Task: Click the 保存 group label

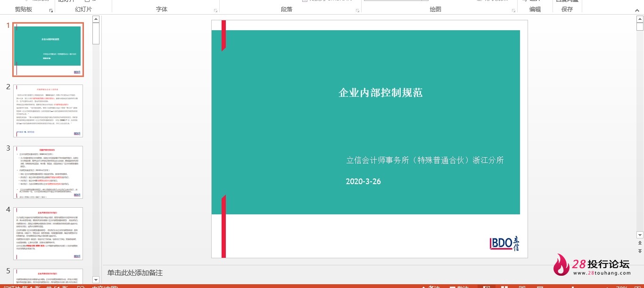Action: [x=567, y=9]
